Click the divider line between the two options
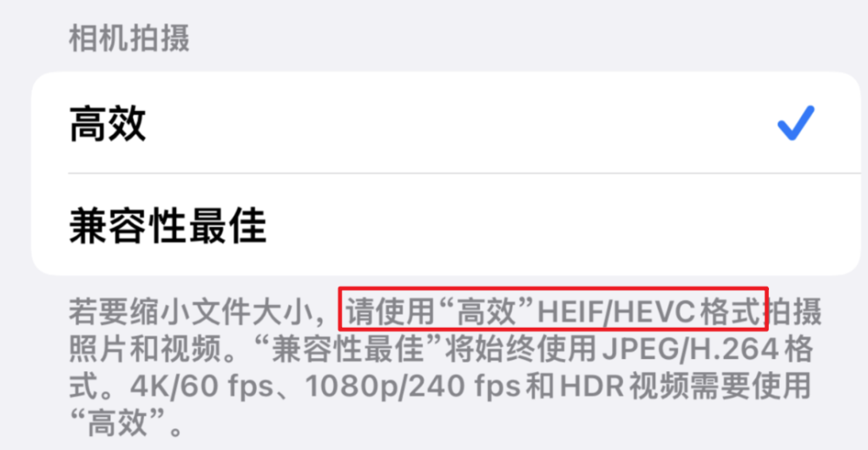Image resolution: width=868 pixels, height=450 pixels. pyautogui.click(x=464, y=173)
